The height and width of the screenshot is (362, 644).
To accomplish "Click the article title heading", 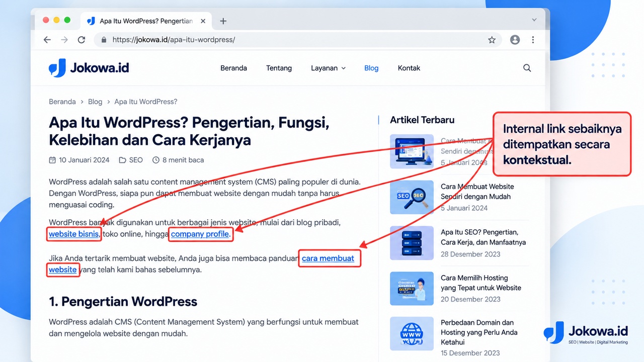I will (189, 131).
